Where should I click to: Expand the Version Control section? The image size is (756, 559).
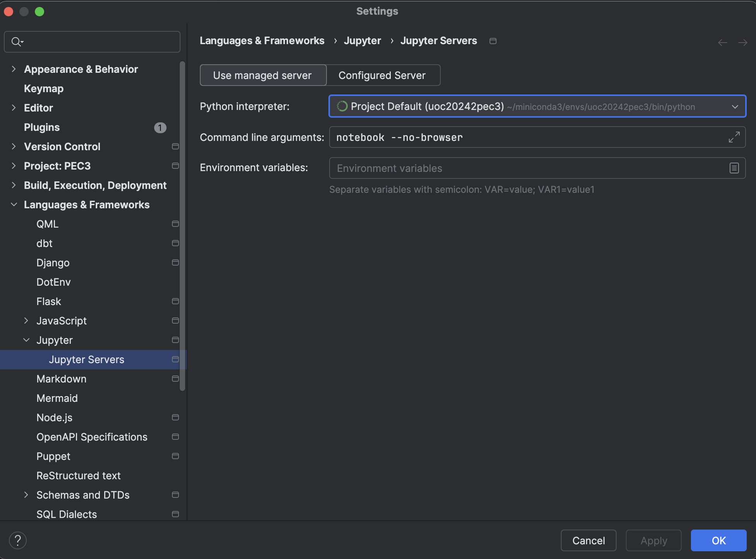[14, 146]
